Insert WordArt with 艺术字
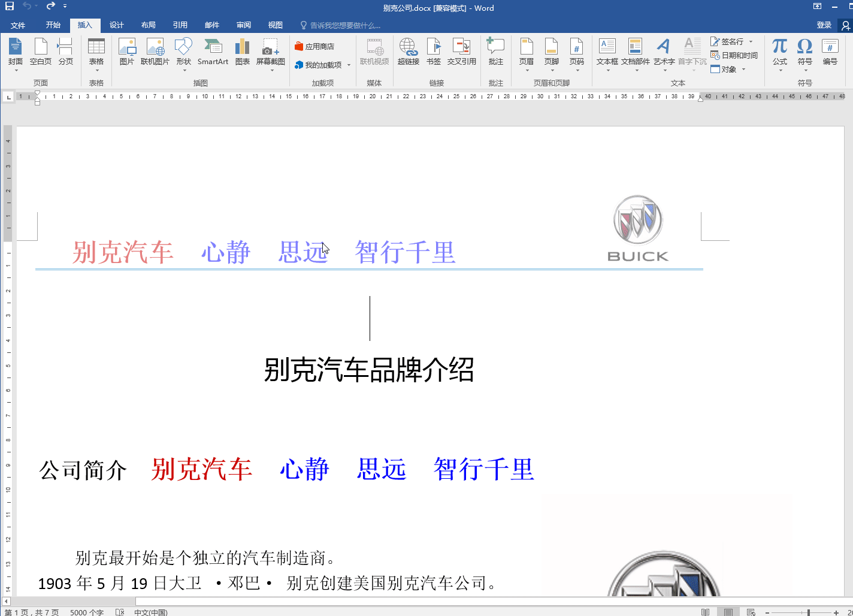Screen dimensions: 853x616 point(663,53)
